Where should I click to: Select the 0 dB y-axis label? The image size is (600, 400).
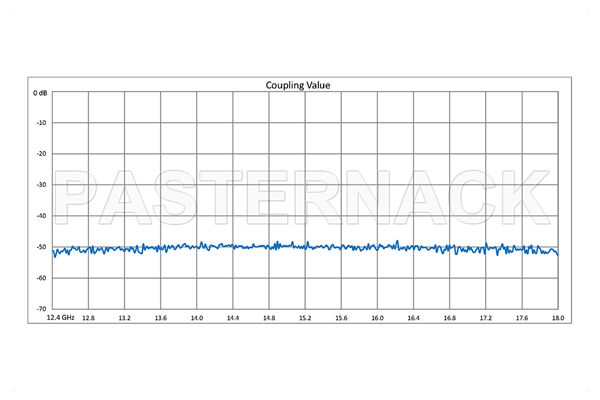(x=41, y=92)
